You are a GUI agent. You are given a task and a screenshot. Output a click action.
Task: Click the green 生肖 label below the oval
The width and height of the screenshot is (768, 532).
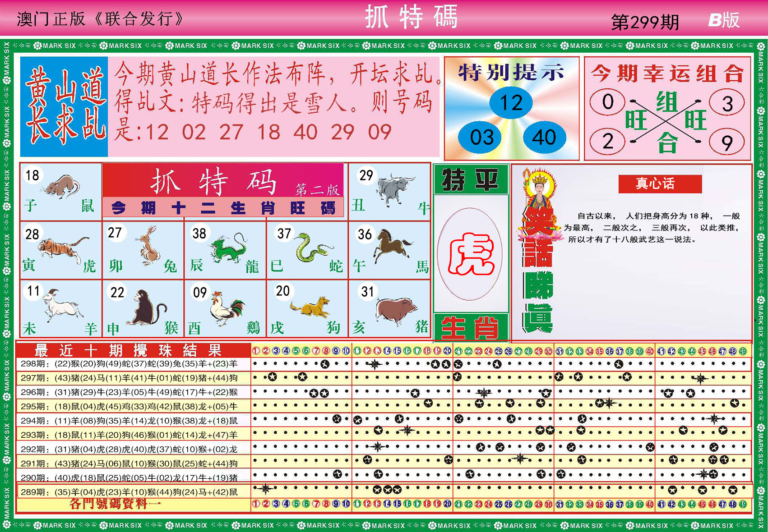click(x=470, y=327)
